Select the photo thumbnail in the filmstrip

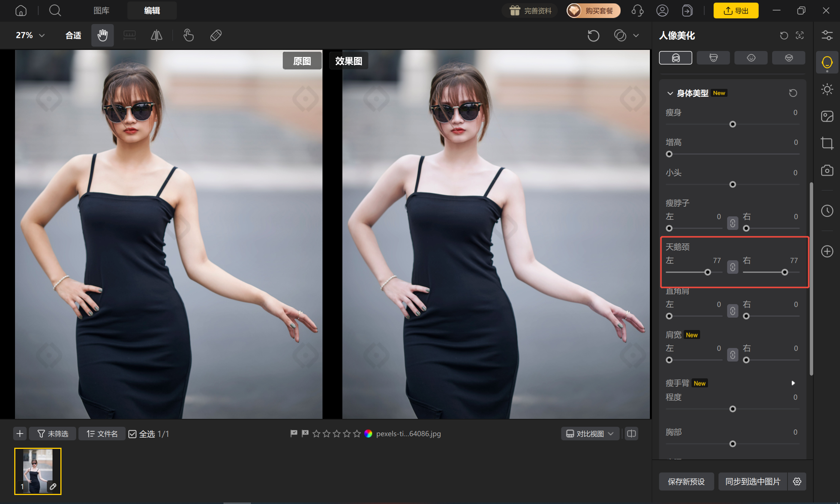click(38, 471)
